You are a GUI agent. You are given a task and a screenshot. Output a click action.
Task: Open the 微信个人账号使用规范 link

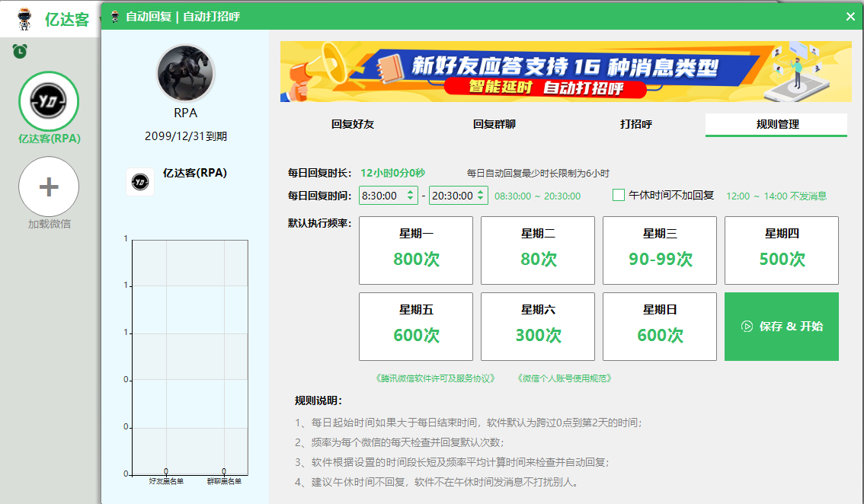[x=565, y=378]
